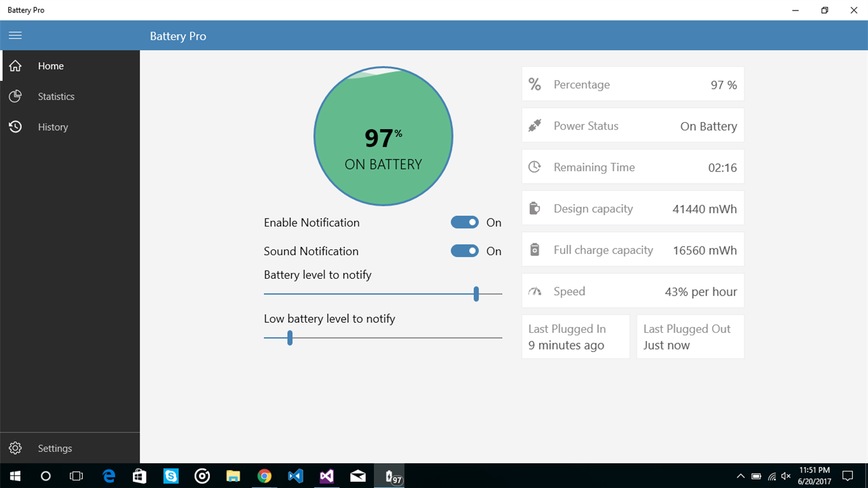Select the Home icon in sidebar
868x488 pixels.
15,66
